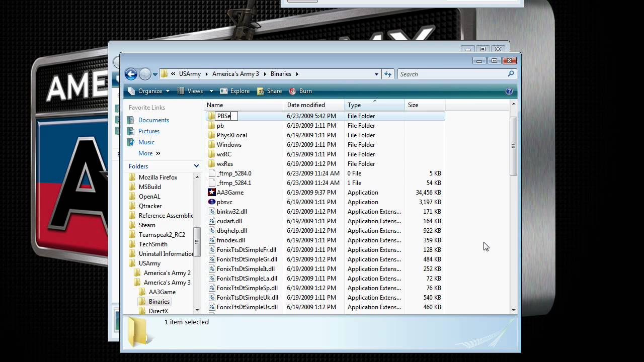Click the Forward navigation arrow
The image size is (644, 362).
145,74
